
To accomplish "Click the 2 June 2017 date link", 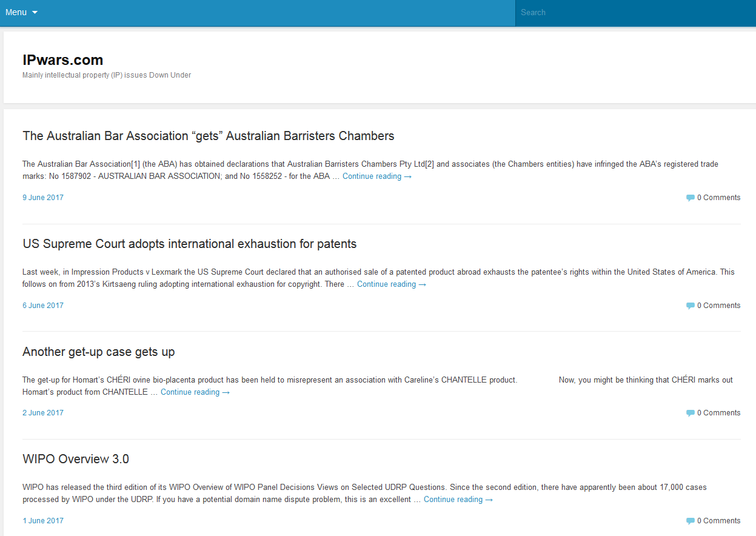I will [43, 413].
